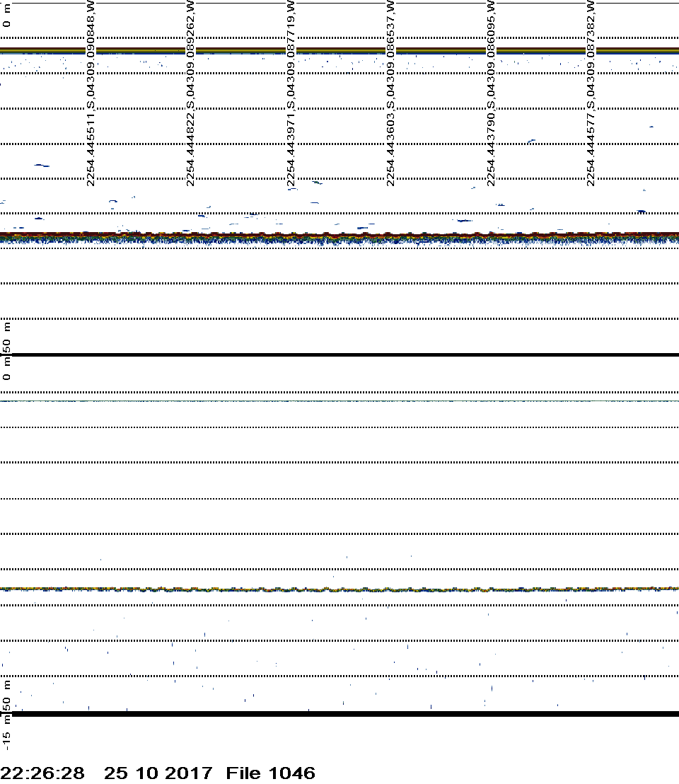The height and width of the screenshot is (784, 679).
Task: Click the position marker 2254.444822,S,04309.089262,W
Action: click(190, 93)
